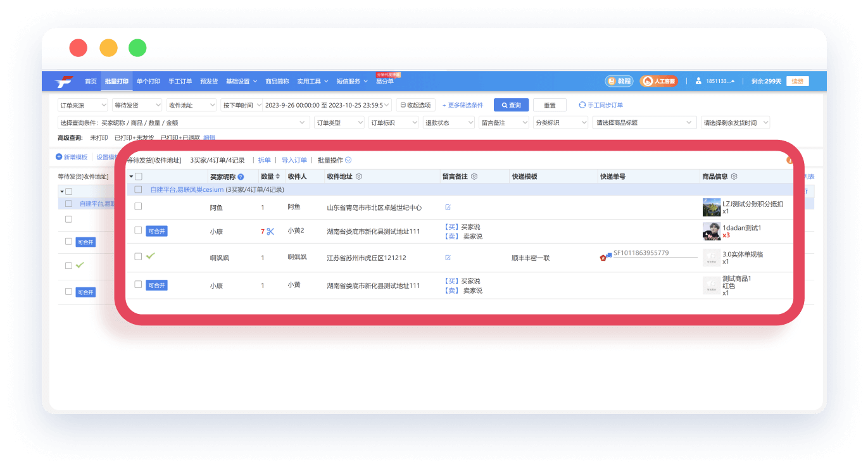This screenshot has width=868, height=469.
Task: Click the 人工客服 support icon
Action: click(658, 81)
